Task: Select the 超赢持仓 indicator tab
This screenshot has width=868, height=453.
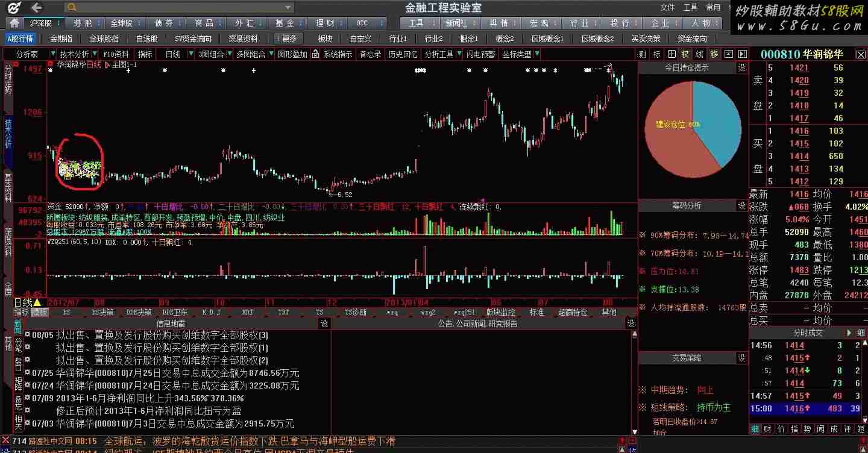Action: click(573, 312)
